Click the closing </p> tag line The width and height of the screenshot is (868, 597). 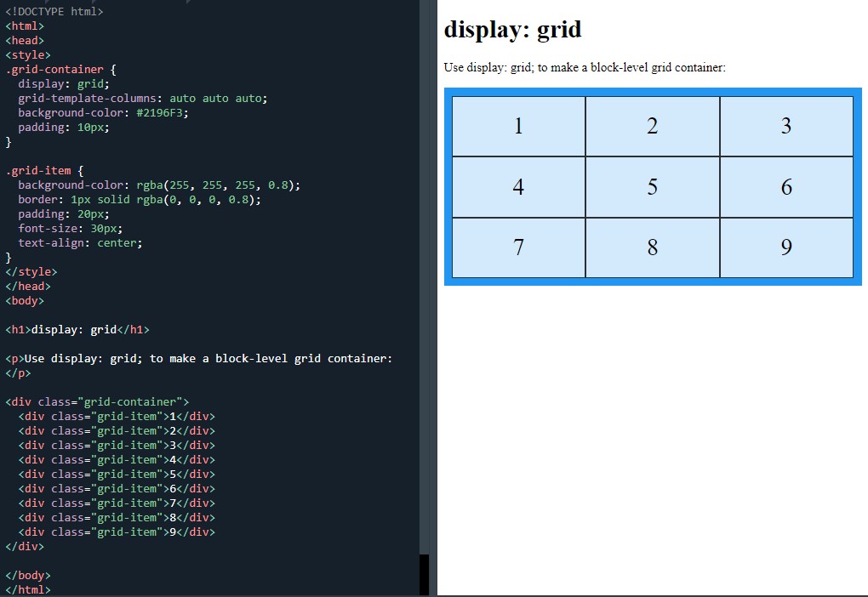click(x=18, y=373)
